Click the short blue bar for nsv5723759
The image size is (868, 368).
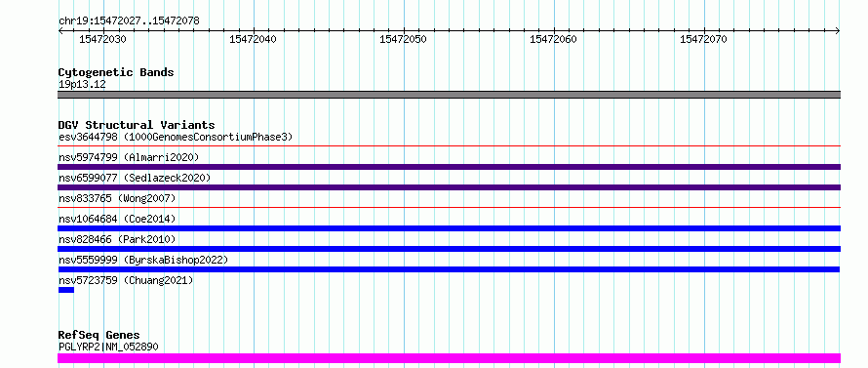pos(66,290)
